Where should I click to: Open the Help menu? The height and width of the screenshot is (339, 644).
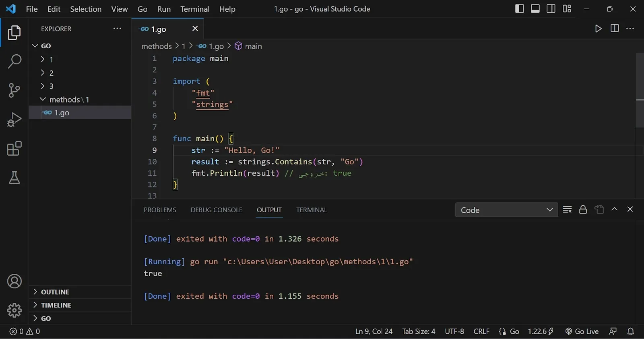(x=227, y=9)
